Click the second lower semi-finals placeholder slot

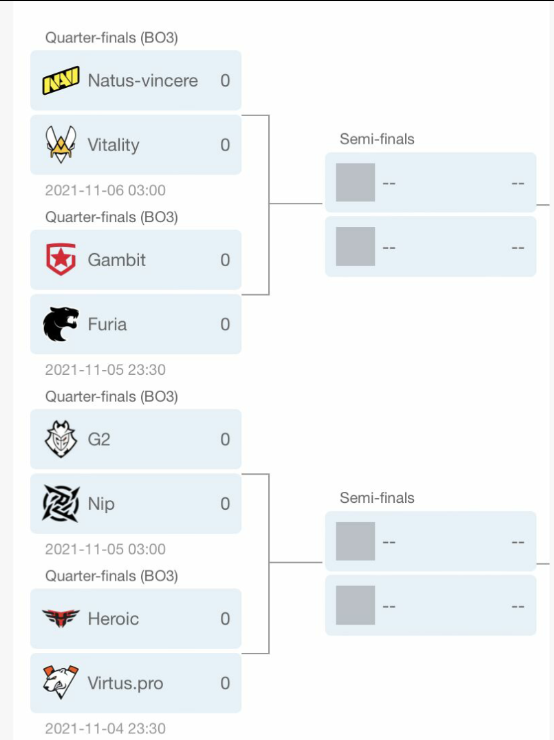point(431,605)
